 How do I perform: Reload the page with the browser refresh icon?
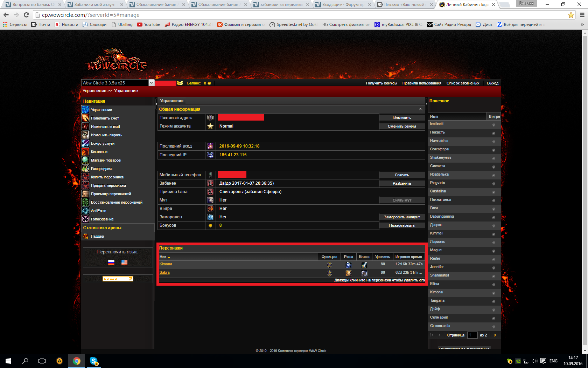pos(26,15)
